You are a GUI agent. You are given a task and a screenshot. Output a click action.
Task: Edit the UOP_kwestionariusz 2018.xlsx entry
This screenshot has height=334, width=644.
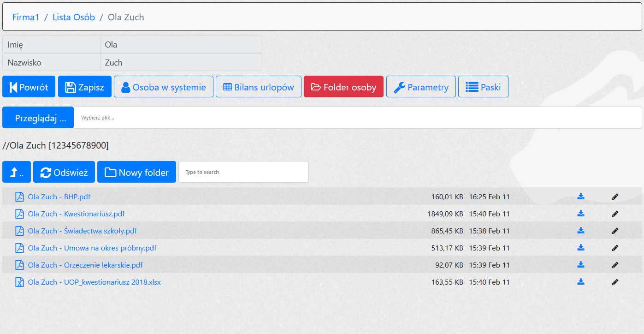click(615, 282)
